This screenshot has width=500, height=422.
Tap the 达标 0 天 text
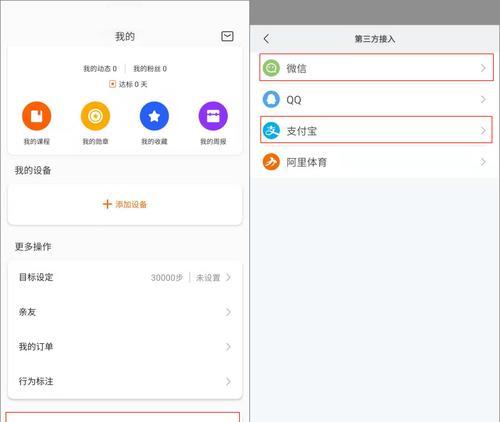(133, 84)
